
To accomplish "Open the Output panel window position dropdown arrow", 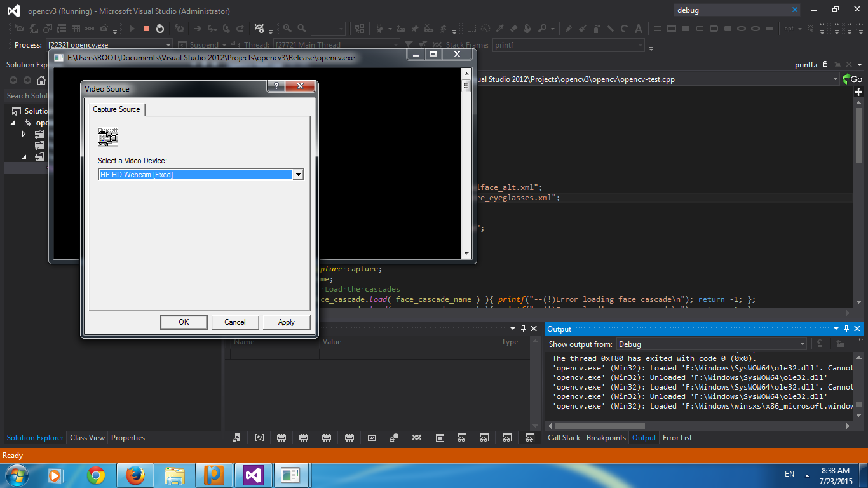I will 836,329.
